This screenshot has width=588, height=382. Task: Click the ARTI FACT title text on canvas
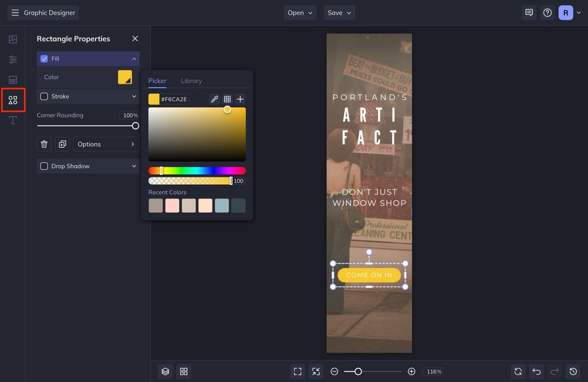point(369,126)
